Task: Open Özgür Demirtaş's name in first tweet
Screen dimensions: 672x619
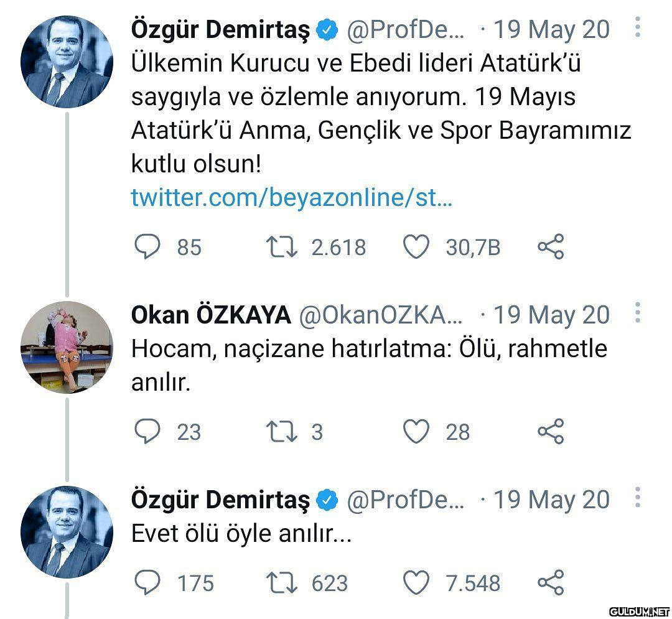Action: [x=220, y=29]
